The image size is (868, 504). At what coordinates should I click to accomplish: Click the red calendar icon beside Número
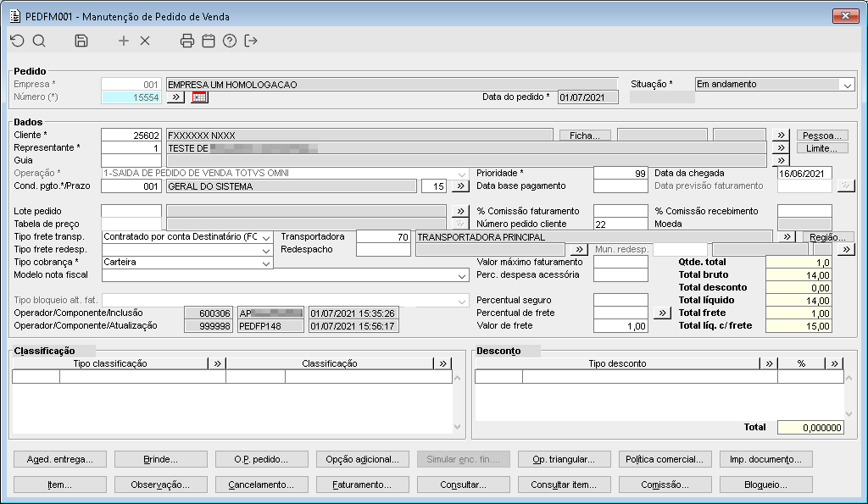pos(199,97)
